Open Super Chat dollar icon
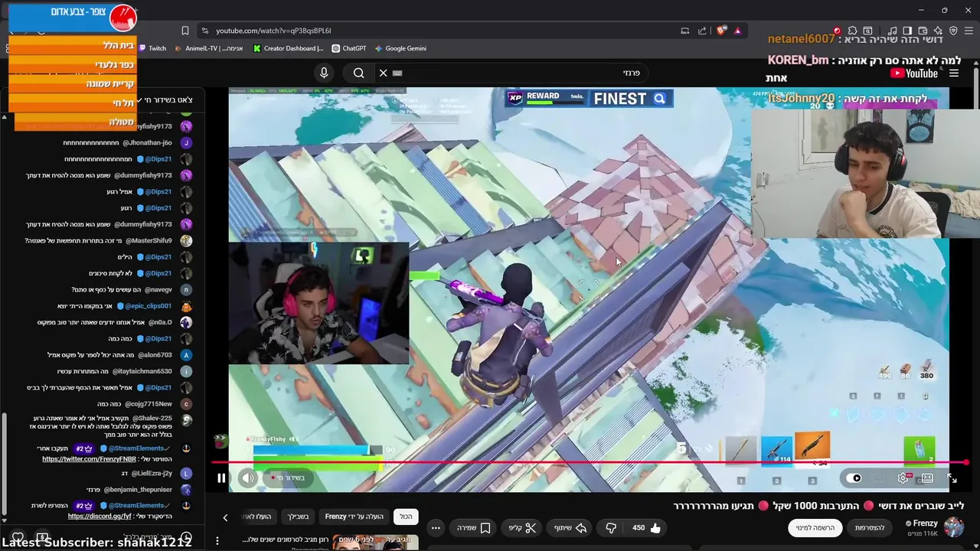The image size is (980, 551). click(42, 538)
